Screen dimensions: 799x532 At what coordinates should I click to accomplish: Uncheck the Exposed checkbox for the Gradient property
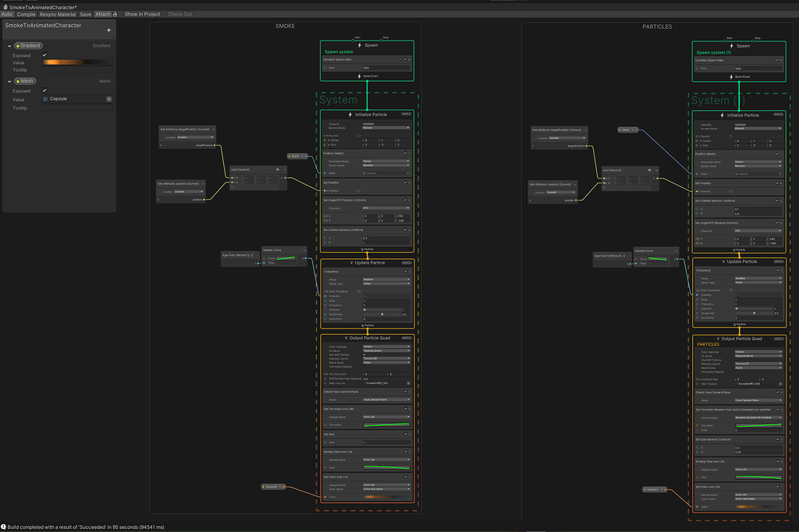coord(44,55)
